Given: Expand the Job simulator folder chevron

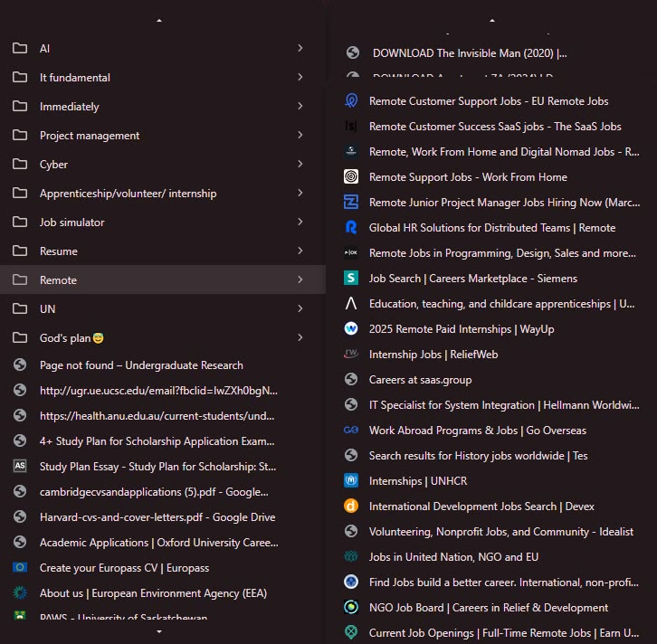Looking at the screenshot, I should (300, 222).
